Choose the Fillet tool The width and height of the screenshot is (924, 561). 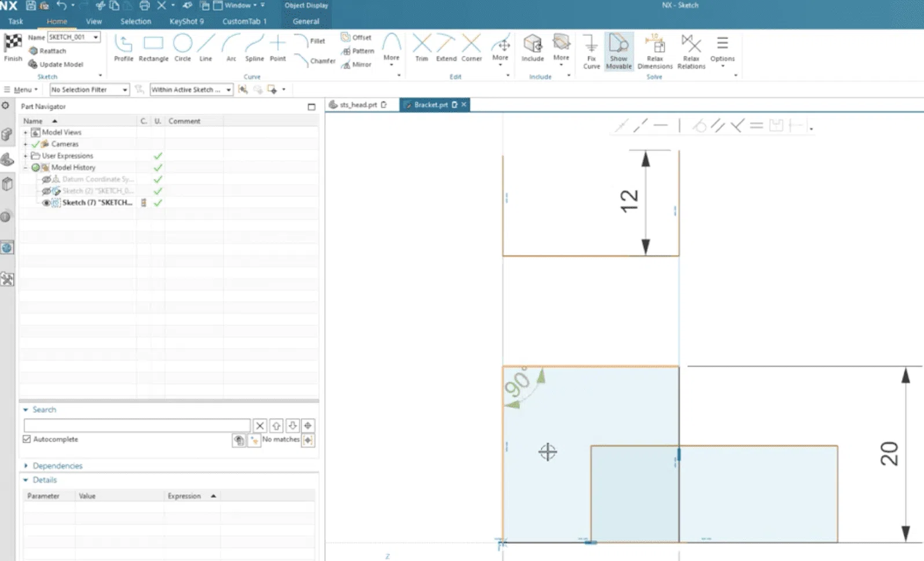tap(310, 41)
